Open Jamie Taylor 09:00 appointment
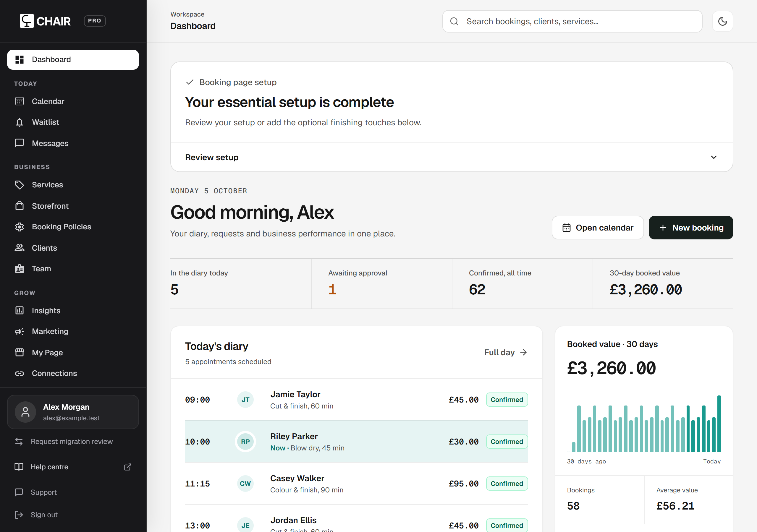 (356, 400)
